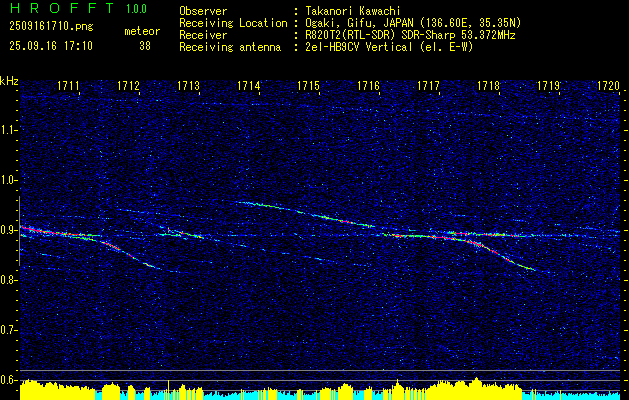Screen dimensions: 629x400
Task: Click the 1711 time axis marker
Action: 68,85
